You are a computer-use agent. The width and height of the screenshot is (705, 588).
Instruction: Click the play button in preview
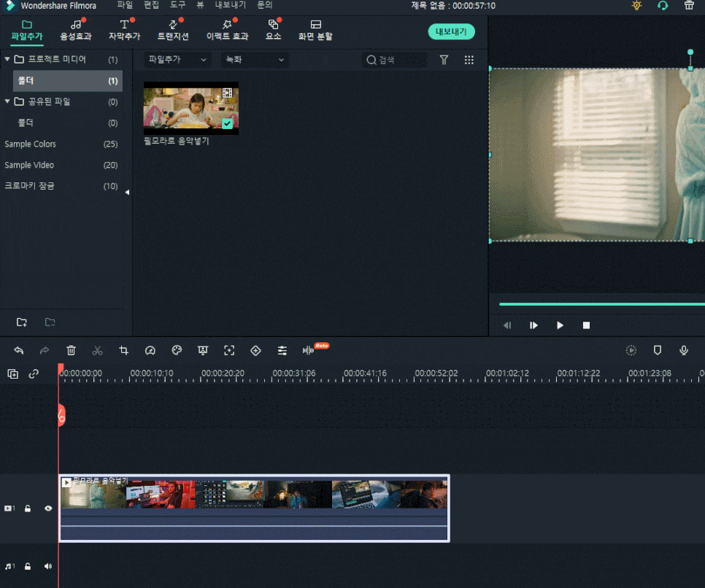[x=560, y=325]
